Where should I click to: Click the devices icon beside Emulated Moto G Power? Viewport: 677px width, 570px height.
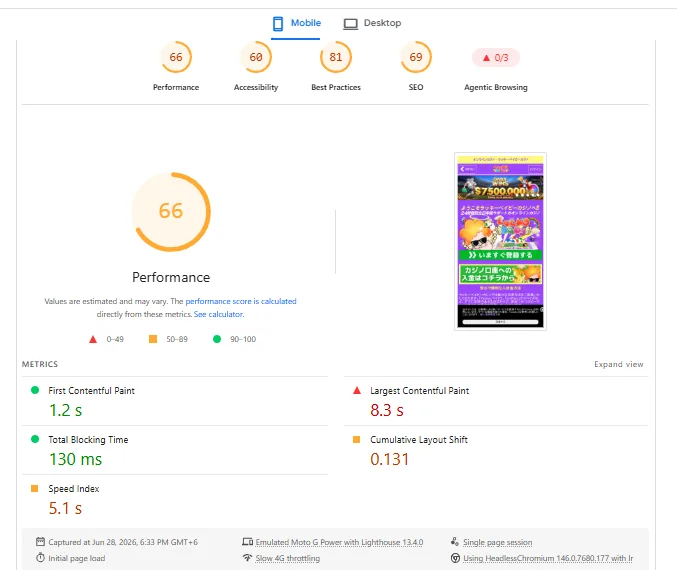(x=247, y=542)
